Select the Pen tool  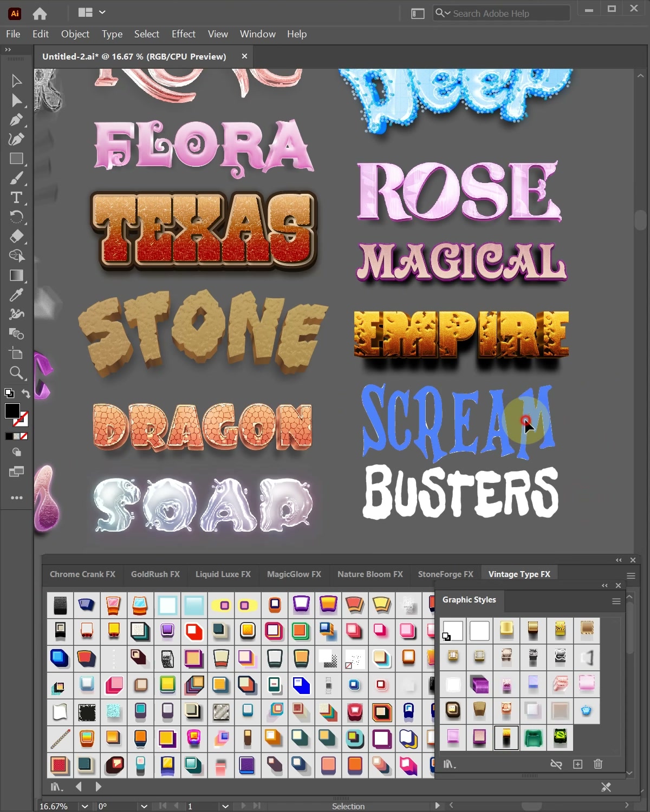(16, 120)
